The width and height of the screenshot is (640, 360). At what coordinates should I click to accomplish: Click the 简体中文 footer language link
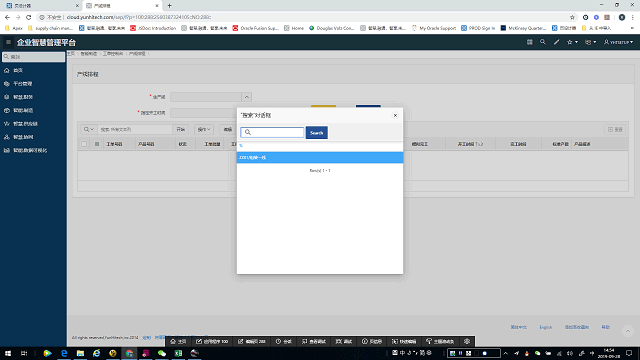pos(519,327)
